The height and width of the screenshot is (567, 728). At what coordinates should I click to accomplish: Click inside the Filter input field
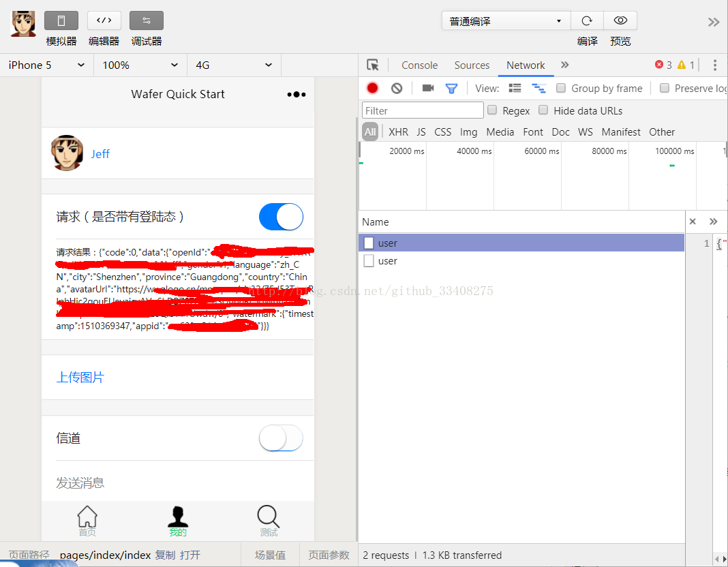tap(422, 110)
